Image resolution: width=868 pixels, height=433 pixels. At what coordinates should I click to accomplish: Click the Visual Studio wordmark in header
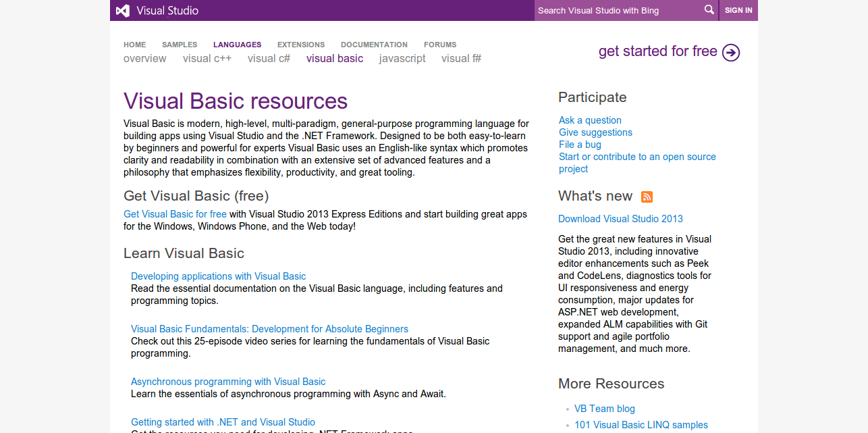[x=167, y=10]
